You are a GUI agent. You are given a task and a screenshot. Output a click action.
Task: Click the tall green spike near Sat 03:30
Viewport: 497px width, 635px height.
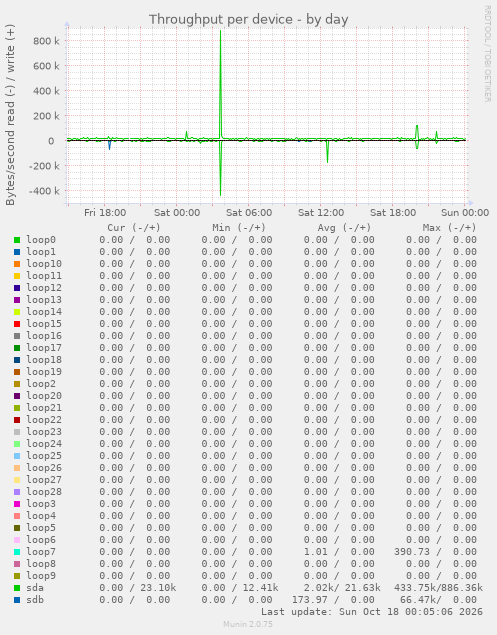point(220,85)
